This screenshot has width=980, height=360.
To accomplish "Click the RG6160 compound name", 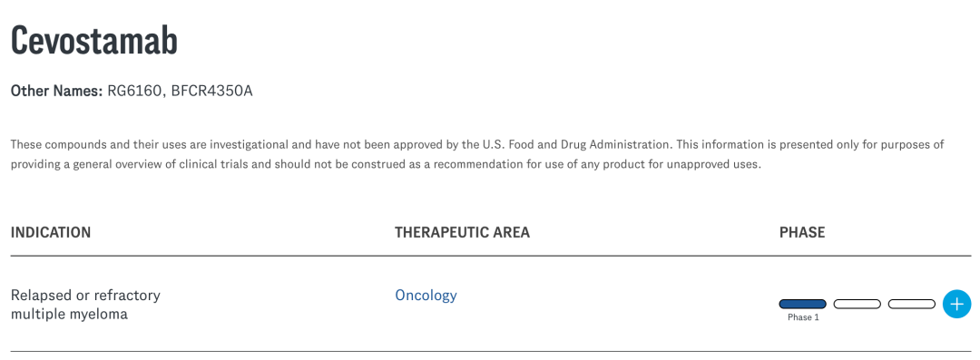I will pos(135,92).
